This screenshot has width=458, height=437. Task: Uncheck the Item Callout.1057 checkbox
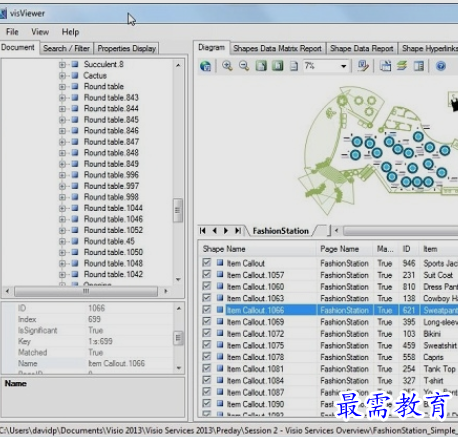coord(207,274)
